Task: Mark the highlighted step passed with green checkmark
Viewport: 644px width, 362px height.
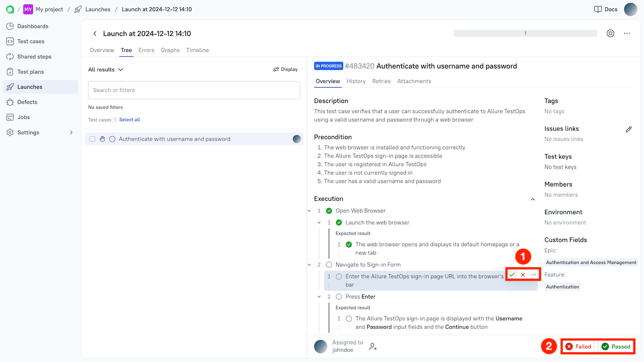Action: click(512, 275)
